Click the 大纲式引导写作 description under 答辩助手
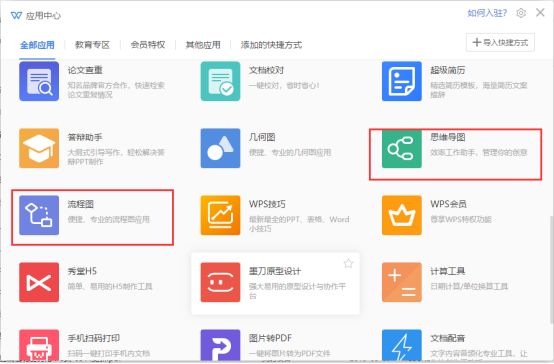Screen dimensions: 554x364 coord(116,157)
